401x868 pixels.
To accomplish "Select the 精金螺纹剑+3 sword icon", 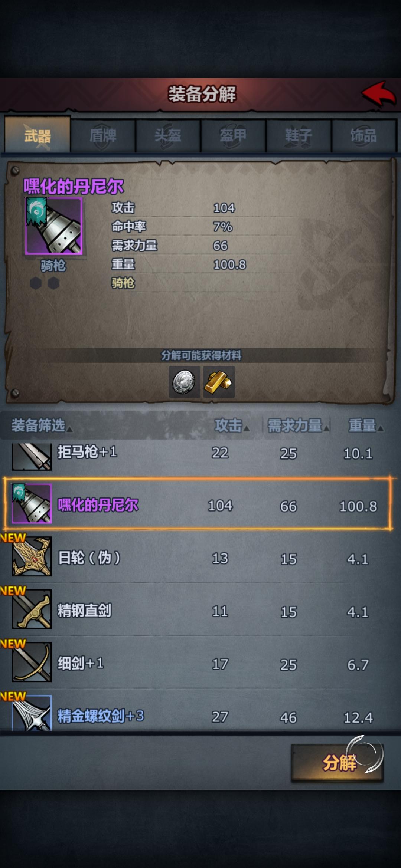I will pyautogui.click(x=32, y=713).
